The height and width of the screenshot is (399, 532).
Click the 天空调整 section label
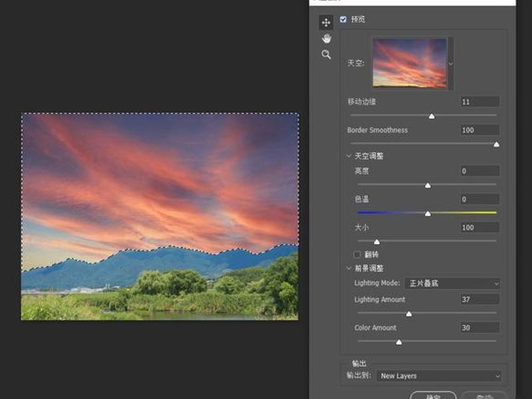point(369,156)
